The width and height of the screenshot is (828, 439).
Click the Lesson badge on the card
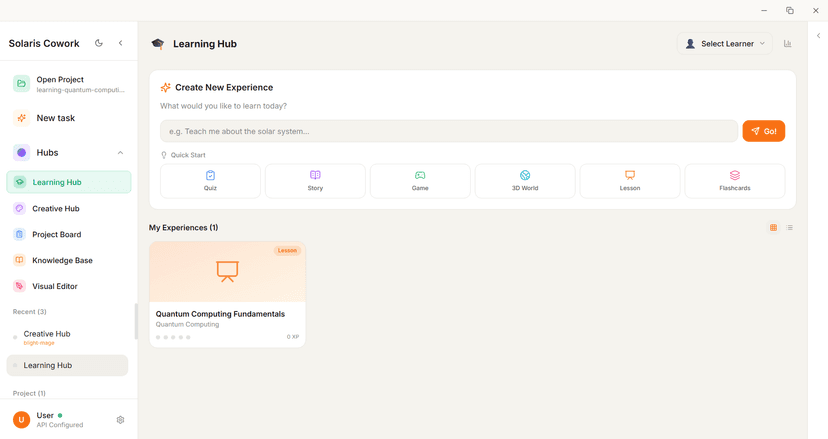287,250
